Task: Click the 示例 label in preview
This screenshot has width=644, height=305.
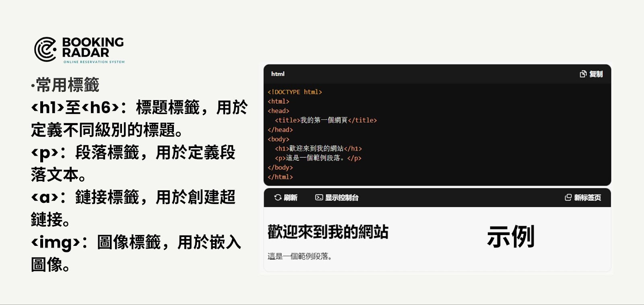Action: (x=511, y=237)
